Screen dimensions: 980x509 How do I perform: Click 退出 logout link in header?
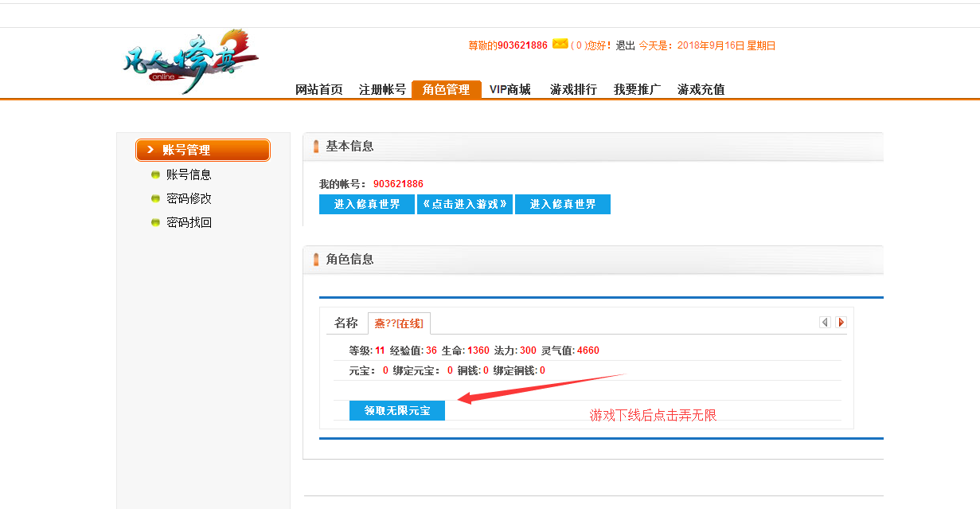click(626, 45)
